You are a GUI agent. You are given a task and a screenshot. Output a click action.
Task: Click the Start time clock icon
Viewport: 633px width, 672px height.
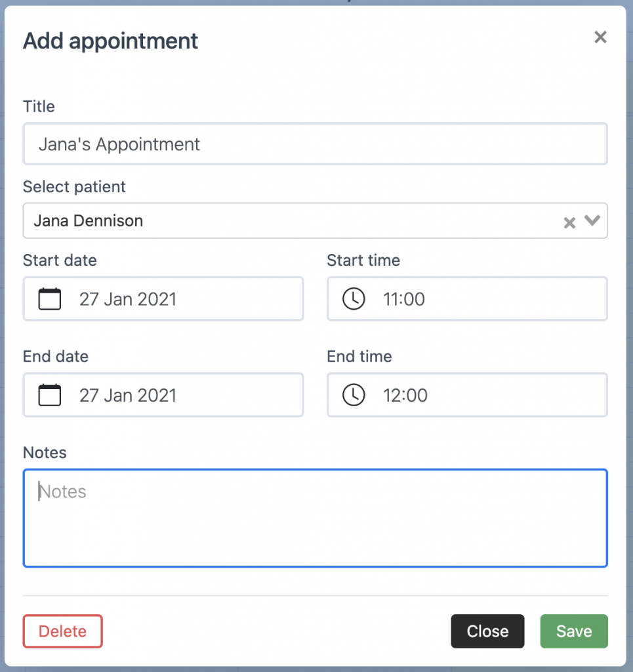tap(354, 299)
